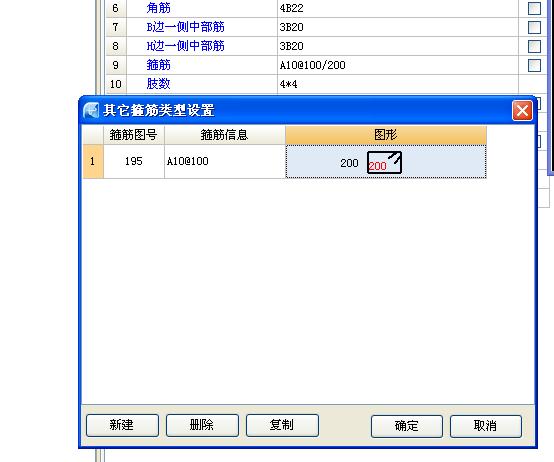The height and width of the screenshot is (462, 554).
Task: Click the 箍筋信息 column header
Action: [225, 135]
